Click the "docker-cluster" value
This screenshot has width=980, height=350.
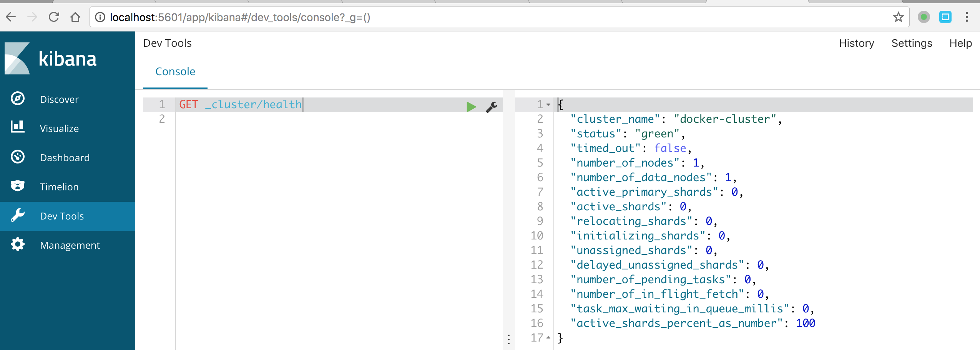(x=725, y=119)
